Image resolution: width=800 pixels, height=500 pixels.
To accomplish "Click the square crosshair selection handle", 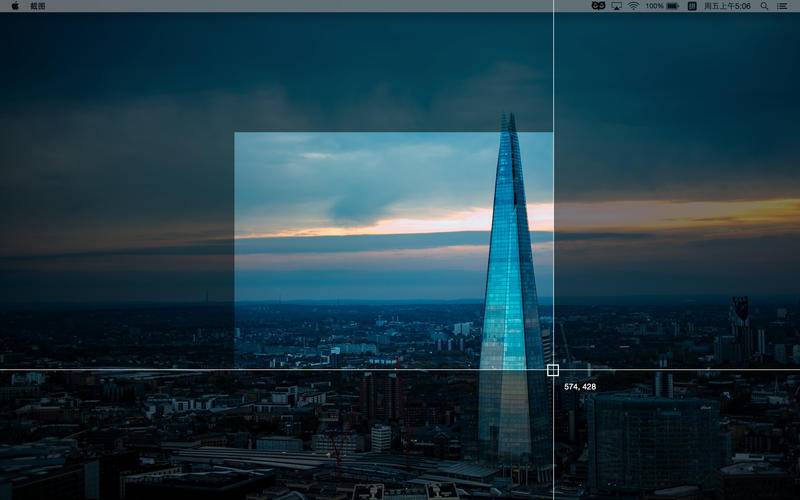I will [x=553, y=370].
